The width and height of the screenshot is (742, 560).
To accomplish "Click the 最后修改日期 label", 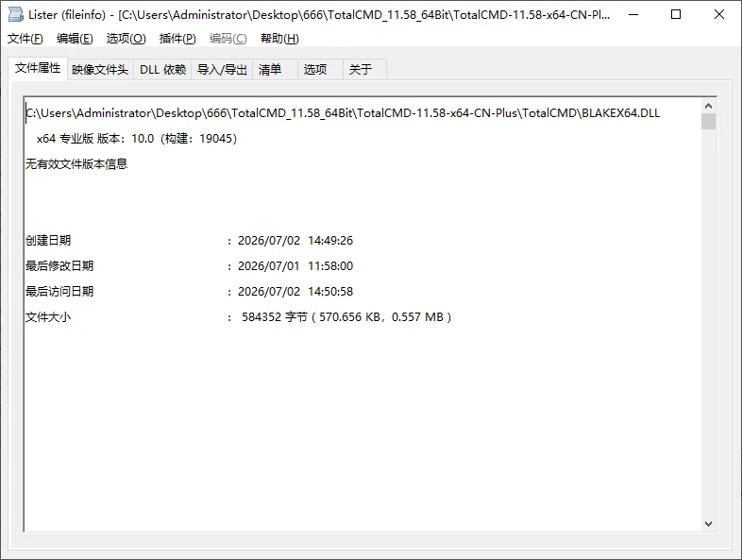I will click(x=59, y=266).
